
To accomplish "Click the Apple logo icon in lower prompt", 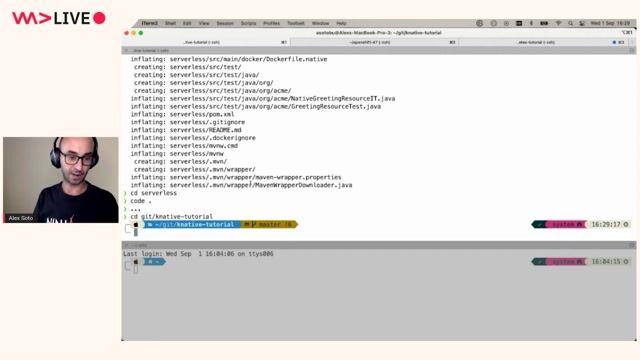I will (x=136, y=262).
